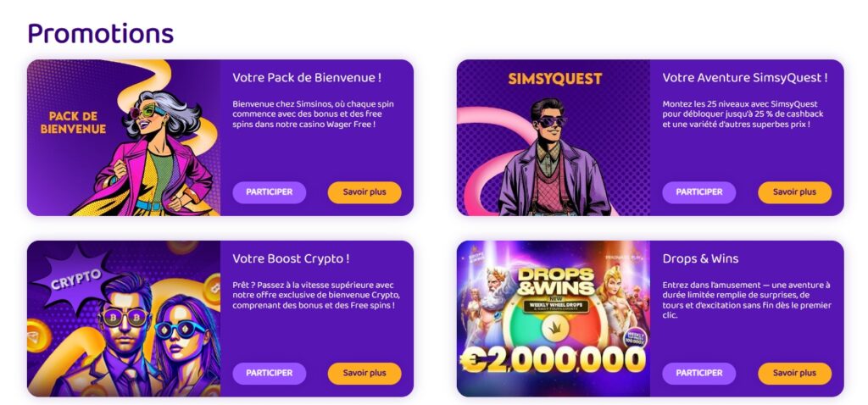Click Savoir plus on Boost Crypto card
The image size is (868, 405).
point(364,373)
